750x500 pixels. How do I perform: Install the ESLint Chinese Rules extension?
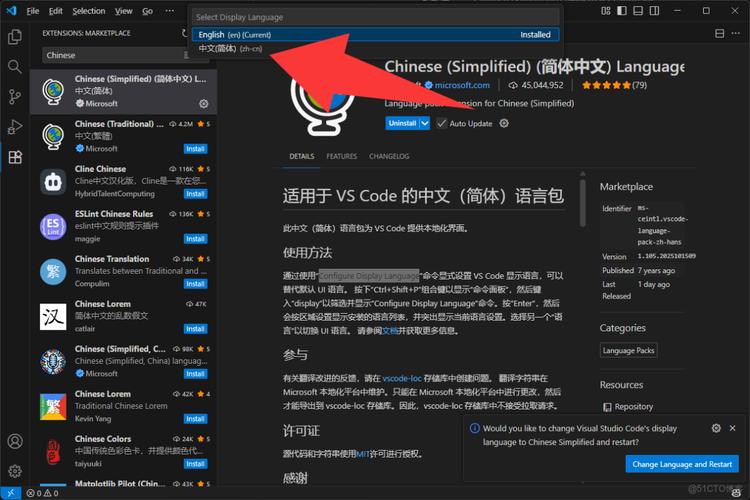pos(195,239)
